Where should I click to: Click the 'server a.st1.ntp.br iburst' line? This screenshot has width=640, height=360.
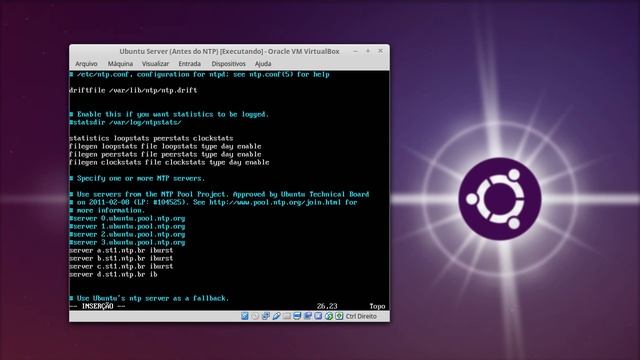coord(121,250)
